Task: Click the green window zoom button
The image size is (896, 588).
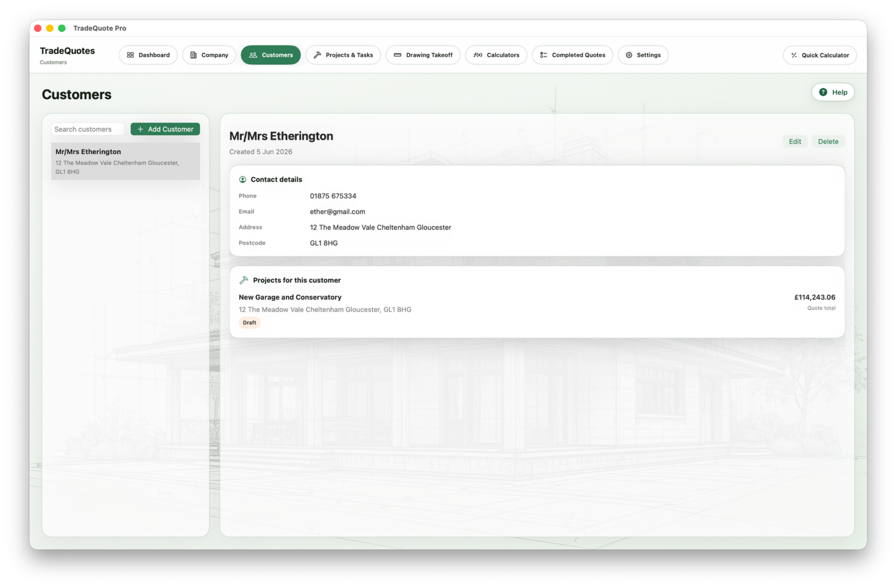Action: tap(62, 28)
